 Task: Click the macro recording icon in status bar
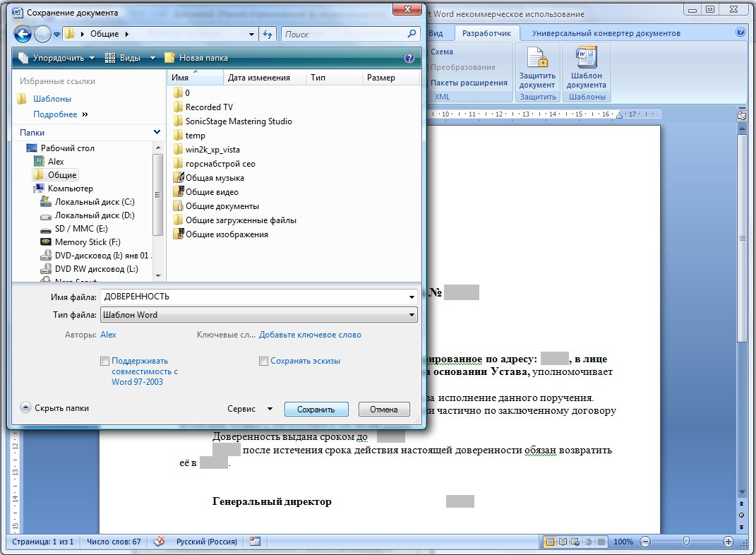coord(255,542)
